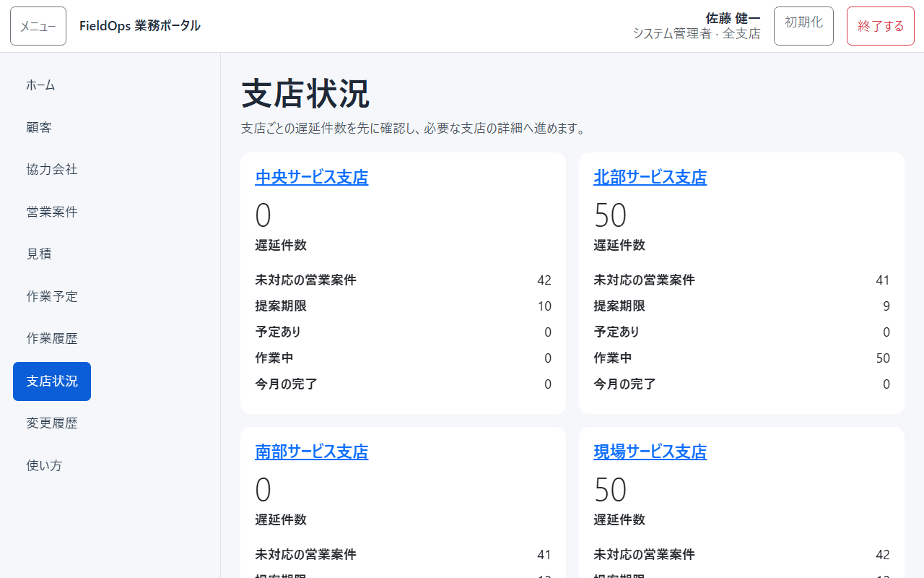Image resolution: width=924 pixels, height=578 pixels.
Task: Click 作業中 value 50 in 北部サービス支店 card
Action: coord(883,358)
